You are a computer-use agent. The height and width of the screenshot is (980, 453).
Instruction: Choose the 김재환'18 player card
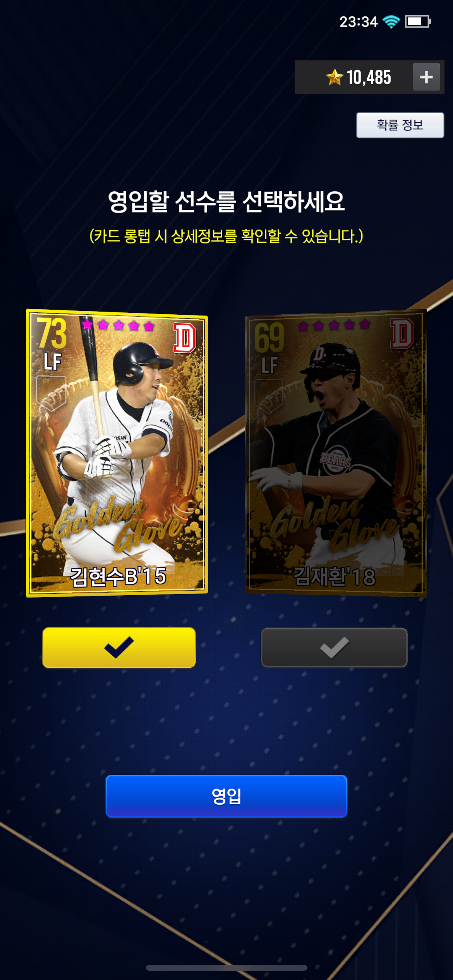click(336, 453)
